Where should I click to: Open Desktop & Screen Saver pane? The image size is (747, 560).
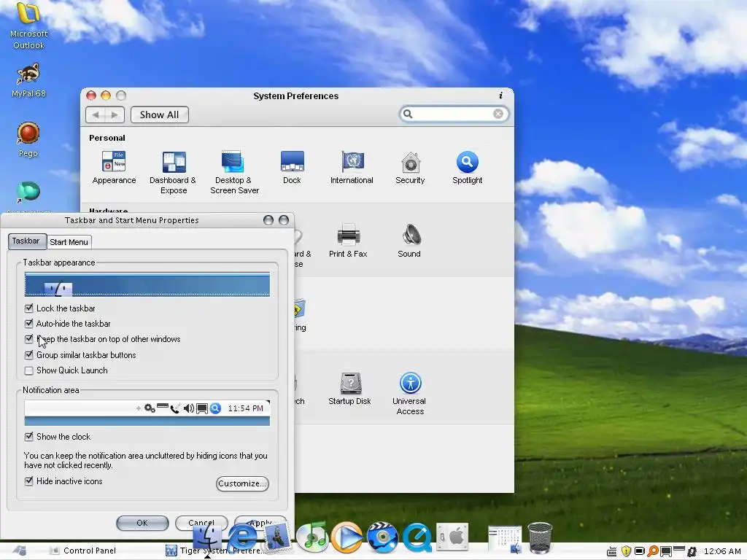234,172
